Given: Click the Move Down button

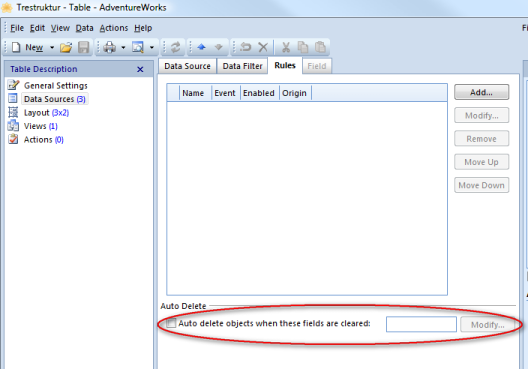Looking at the screenshot, I should tap(481, 185).
